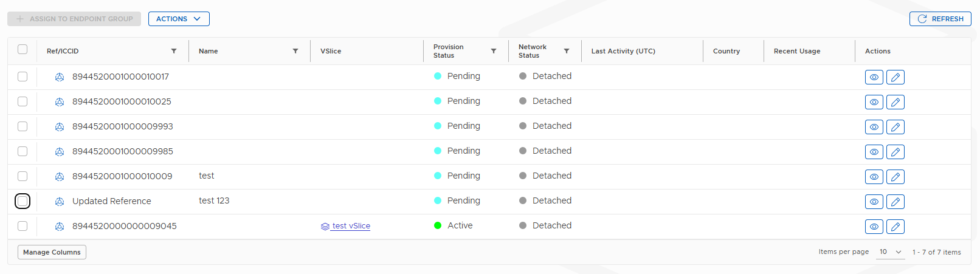View details for endpoint 8944520001000009993
Screen dimensions: 980x274
point(874,127)
